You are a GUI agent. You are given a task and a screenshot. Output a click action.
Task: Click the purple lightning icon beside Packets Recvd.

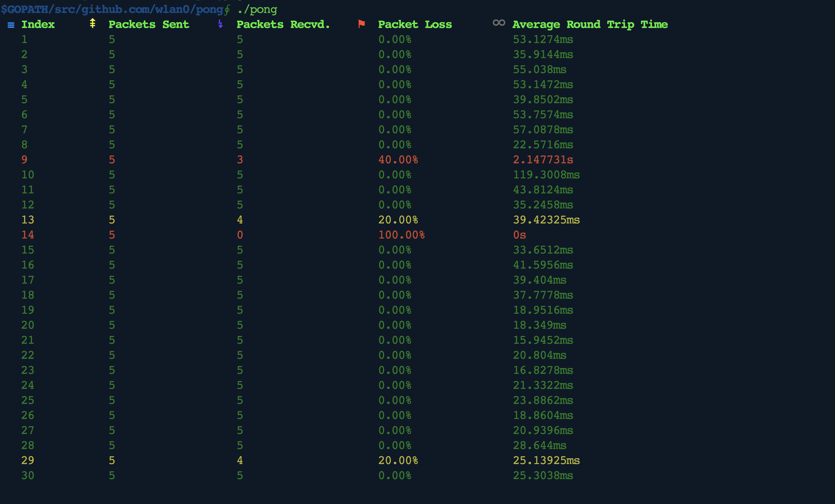pos(220,24)
